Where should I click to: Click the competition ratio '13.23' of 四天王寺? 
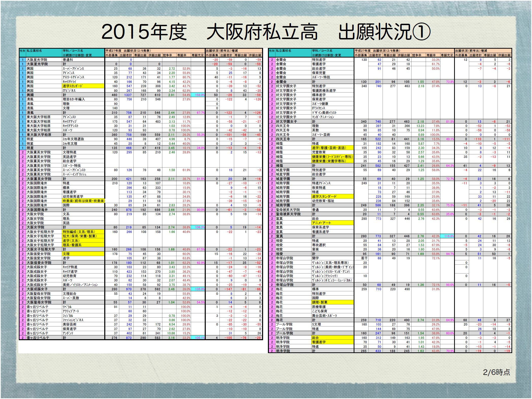[x=419, y=126]
